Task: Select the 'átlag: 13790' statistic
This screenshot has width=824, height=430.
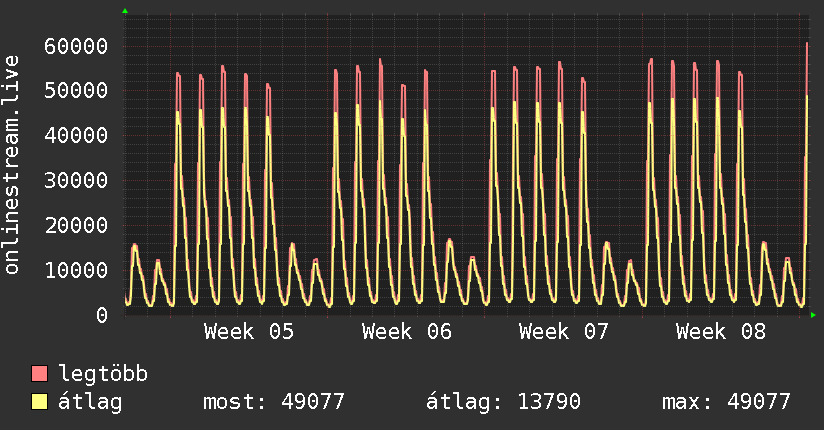Action: coord(503,402)
